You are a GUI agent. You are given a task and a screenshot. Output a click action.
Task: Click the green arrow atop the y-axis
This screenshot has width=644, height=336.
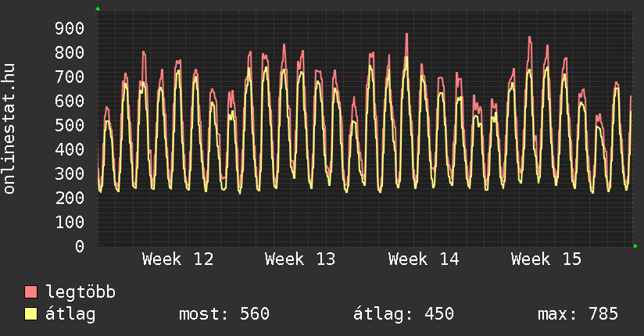click(98, 9)
